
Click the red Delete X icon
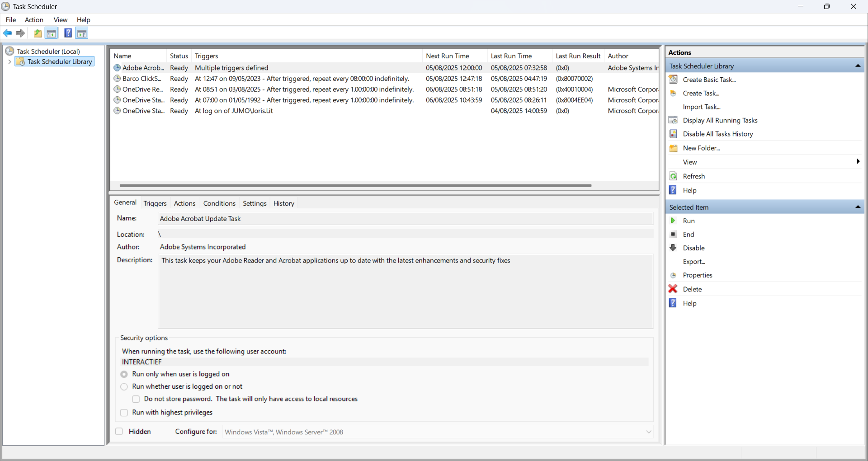673,289
